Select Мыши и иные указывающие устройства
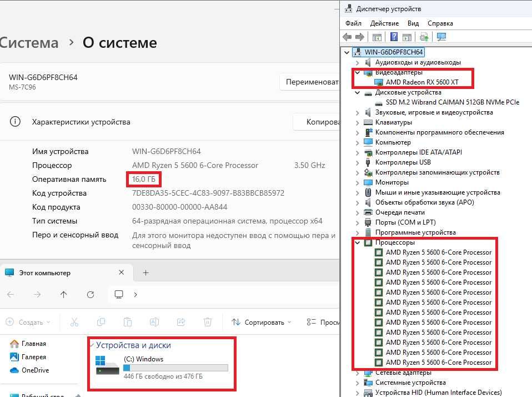532x397 pixels. 438,192
